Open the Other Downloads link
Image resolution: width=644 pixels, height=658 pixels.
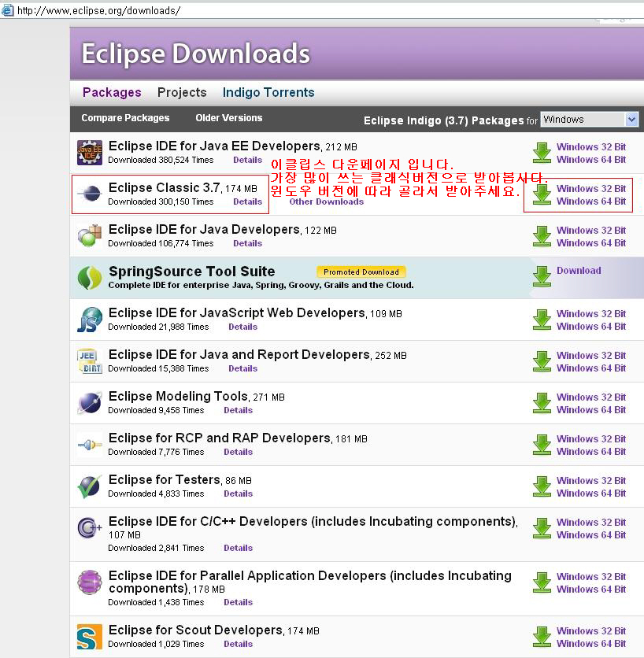[x=326, y=201]
